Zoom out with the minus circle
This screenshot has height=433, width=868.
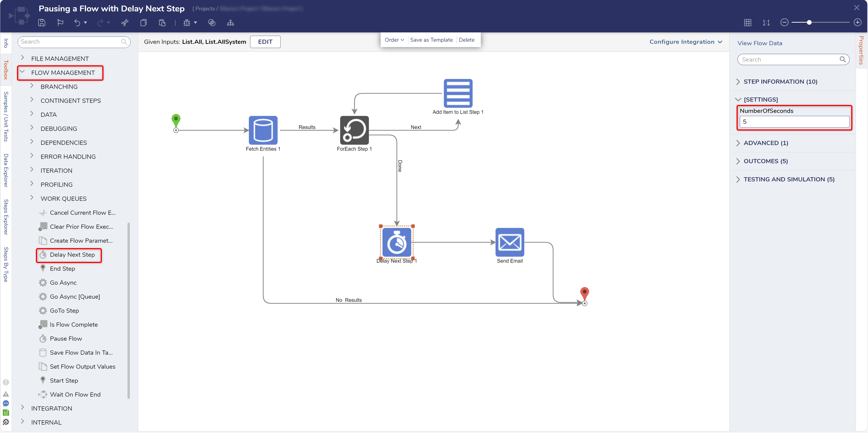tap(784, 23)
